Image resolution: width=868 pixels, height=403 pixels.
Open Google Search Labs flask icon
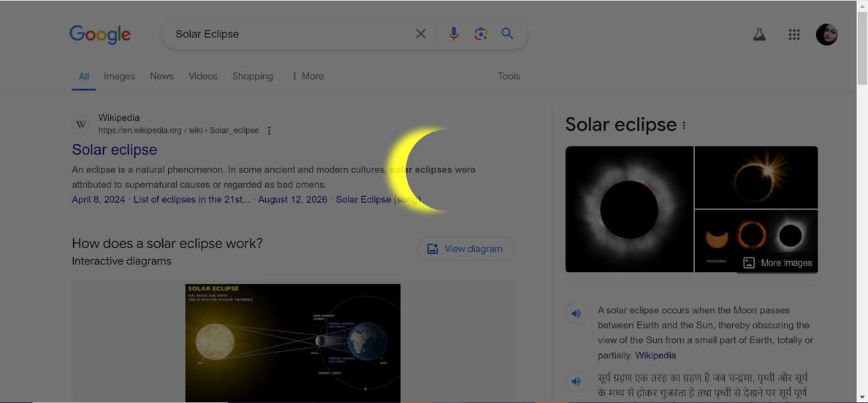(x=759, y=34)
